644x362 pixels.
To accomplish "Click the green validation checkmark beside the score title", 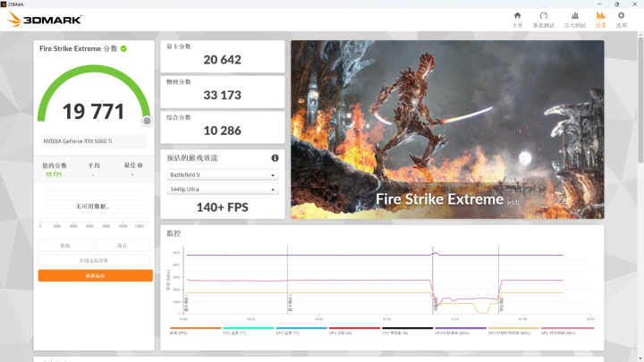I will pos(123,48).
